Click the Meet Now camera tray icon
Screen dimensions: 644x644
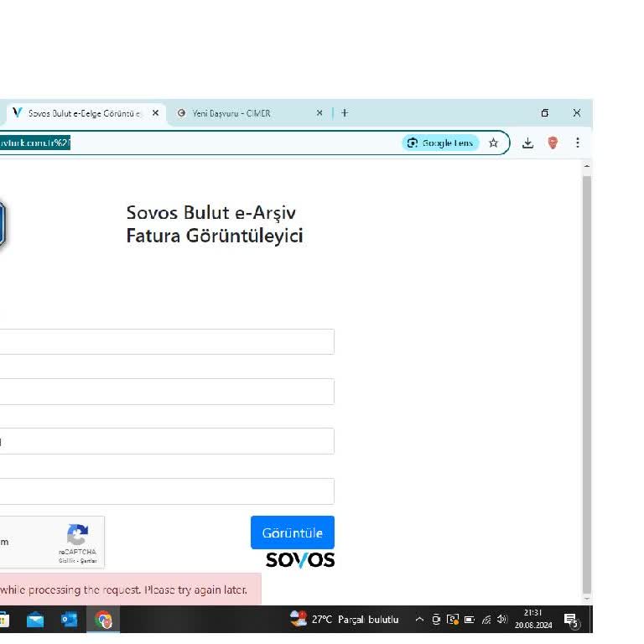coord(436,619)
